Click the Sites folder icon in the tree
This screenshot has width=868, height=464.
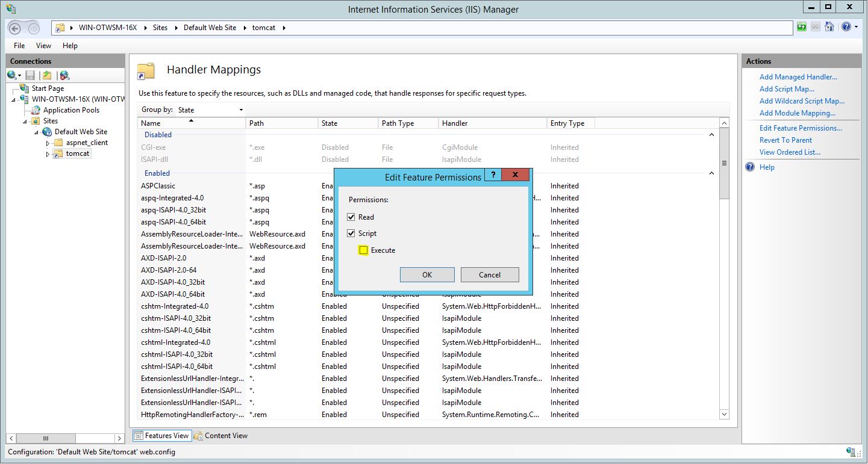[x=36, y=121]
